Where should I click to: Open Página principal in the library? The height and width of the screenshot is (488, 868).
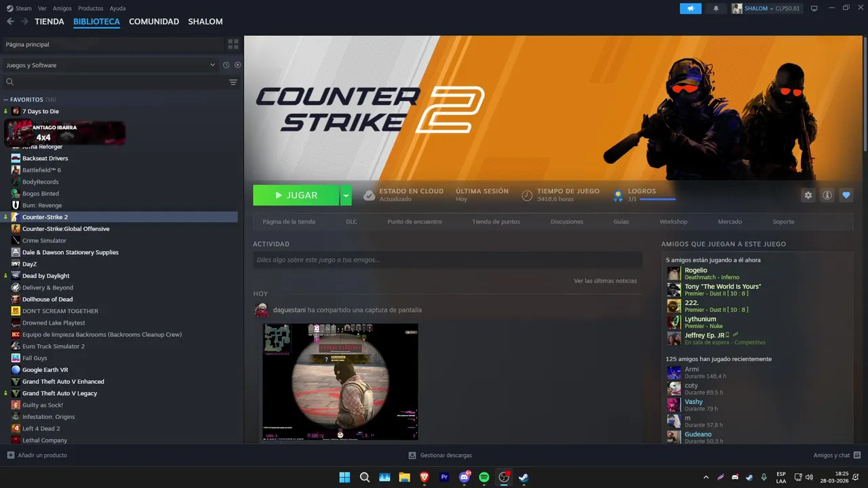(x=113, y=44)
